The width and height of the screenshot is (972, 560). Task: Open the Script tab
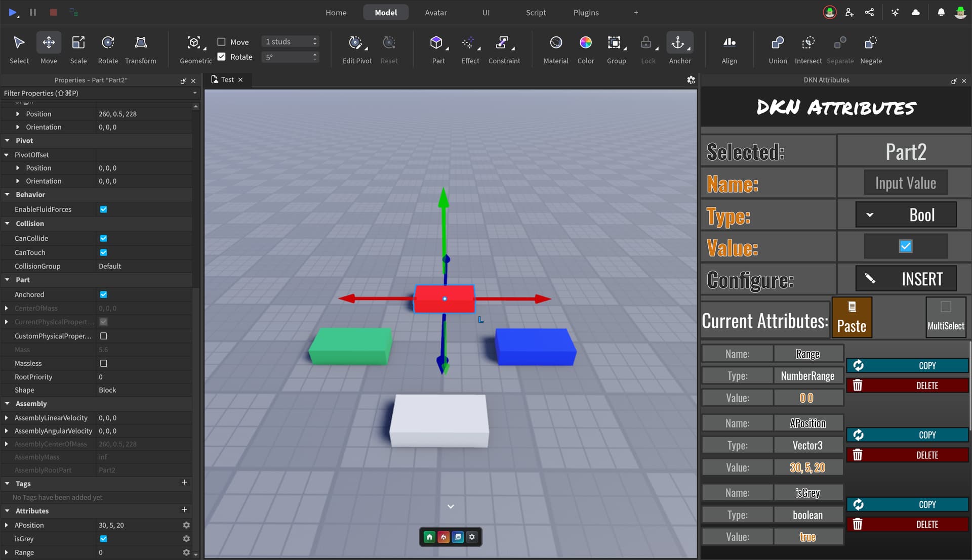(x=536, y=12)
